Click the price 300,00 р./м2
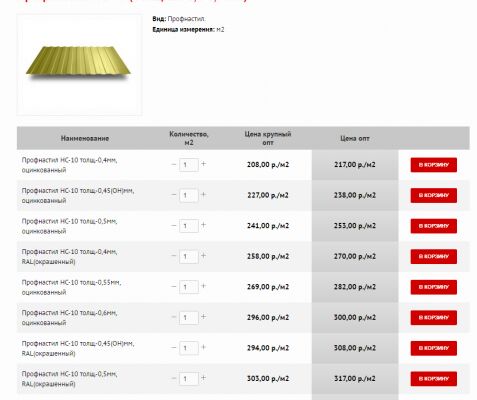The image size is (477, 400). [x=355, y=317]
